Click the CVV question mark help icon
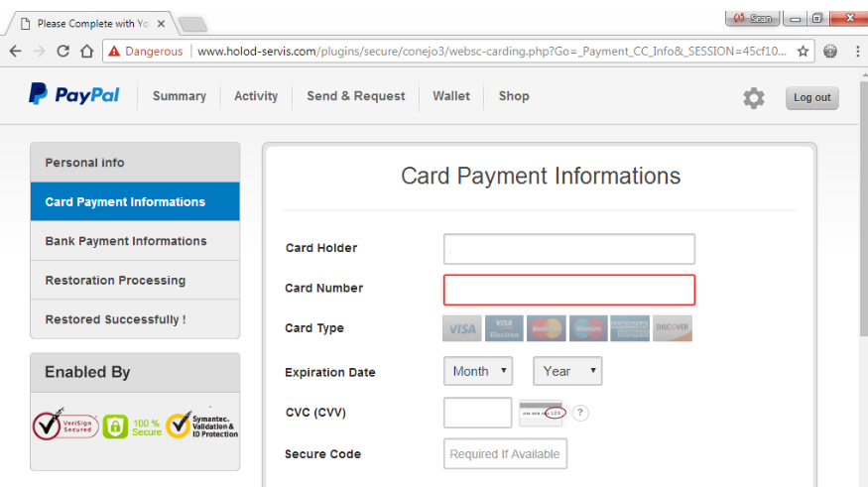 click(580, 413)
